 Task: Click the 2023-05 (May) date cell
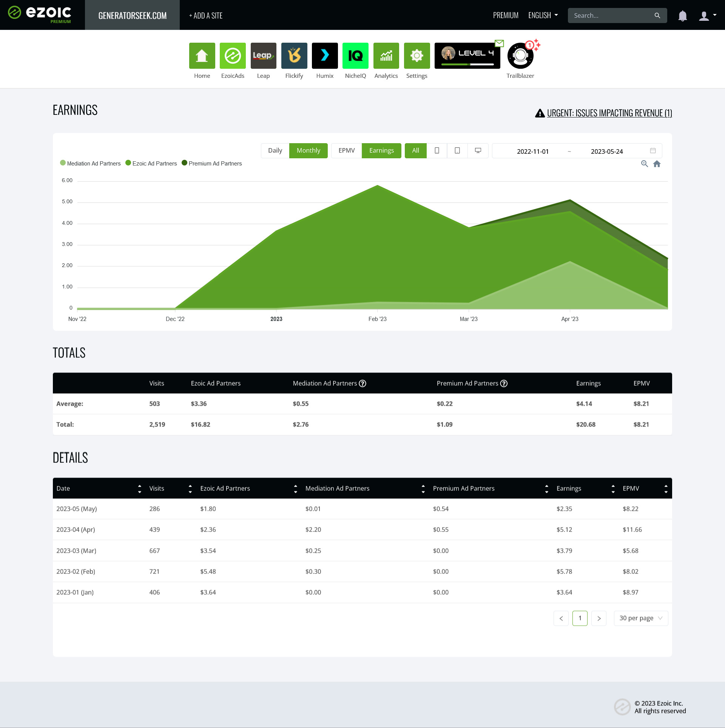[x=77, y=509]
